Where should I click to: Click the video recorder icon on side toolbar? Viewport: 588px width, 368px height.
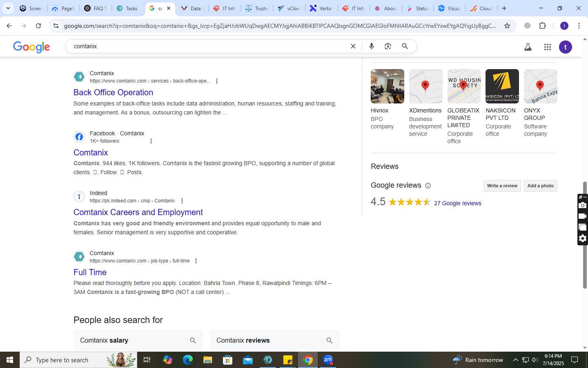[x=583, y=216]
